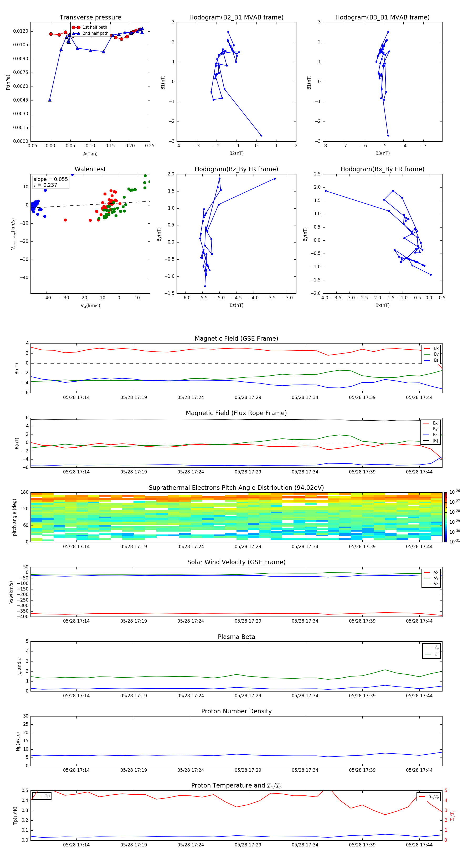This screenshot has width=473, height=868.
Task: Click the '2nd half path' legend entry
Action: [x=90, y=33]
